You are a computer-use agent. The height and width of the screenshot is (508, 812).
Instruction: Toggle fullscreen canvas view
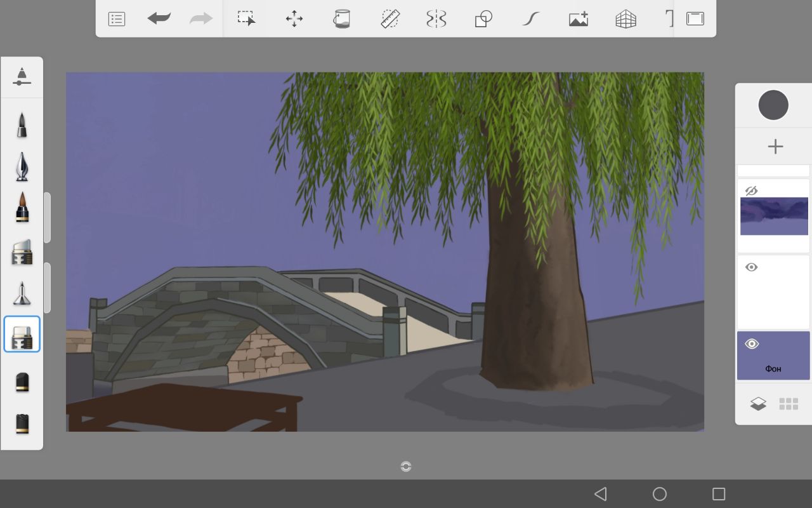(695, 19)
